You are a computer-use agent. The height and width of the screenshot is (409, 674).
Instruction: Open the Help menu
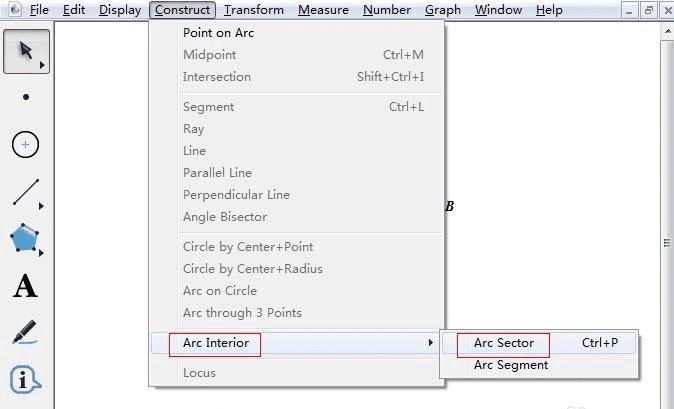coord(549,10)
